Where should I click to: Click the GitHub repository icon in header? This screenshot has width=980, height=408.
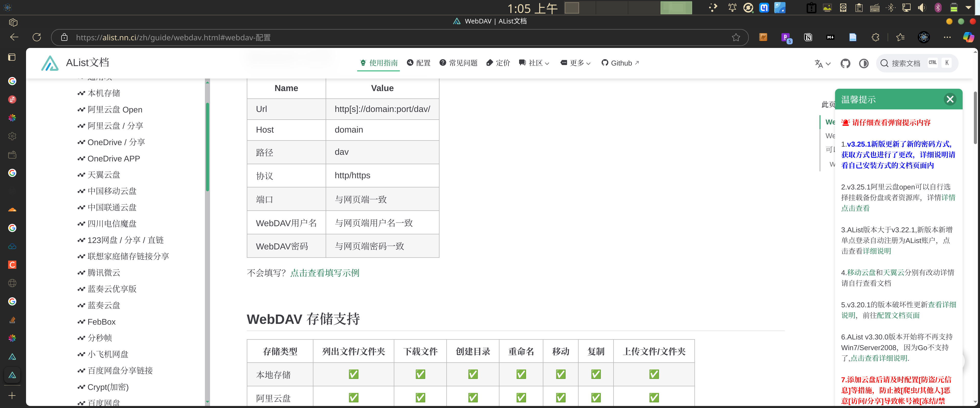(845, 63)
